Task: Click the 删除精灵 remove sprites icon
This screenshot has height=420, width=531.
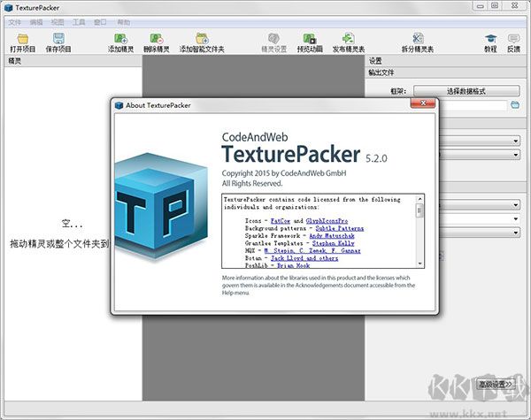Action: tap(156, 38)
